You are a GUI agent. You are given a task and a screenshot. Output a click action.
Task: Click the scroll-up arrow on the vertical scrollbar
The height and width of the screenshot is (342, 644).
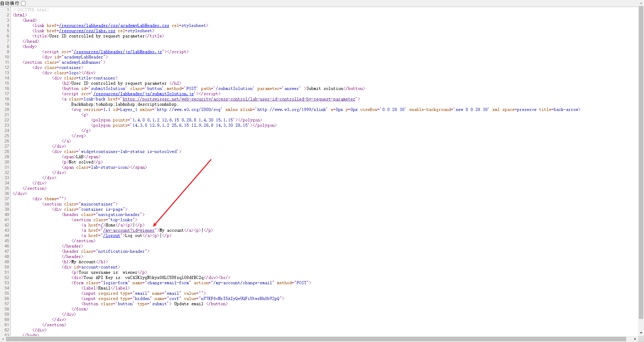(641, 4)
